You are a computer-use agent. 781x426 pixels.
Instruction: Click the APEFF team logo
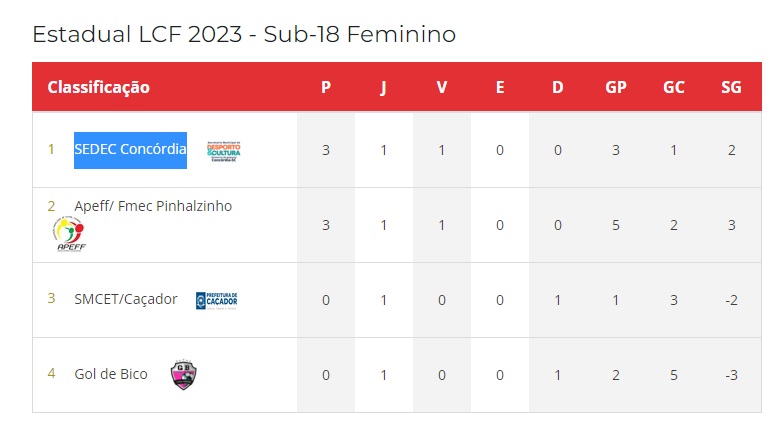(69, 234)
